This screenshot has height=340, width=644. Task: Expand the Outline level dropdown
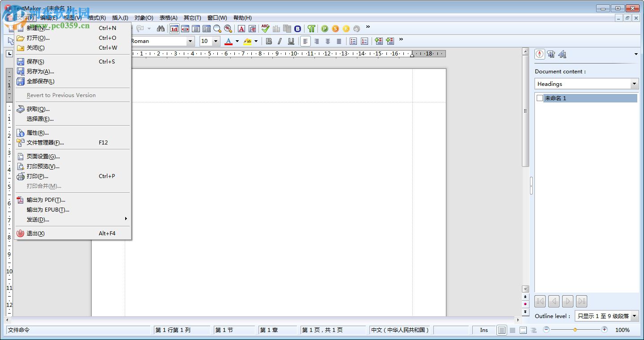pos(634,316)
